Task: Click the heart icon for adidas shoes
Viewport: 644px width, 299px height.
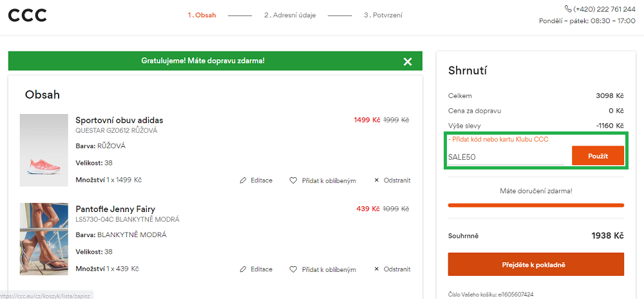Action: [x=293, y=180]
